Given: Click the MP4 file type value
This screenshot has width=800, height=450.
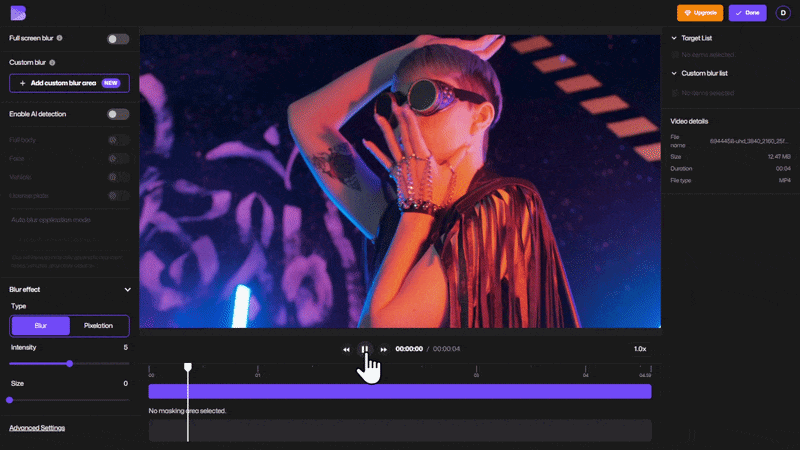Looking at the screenshot, I should [x=785, y=181].
